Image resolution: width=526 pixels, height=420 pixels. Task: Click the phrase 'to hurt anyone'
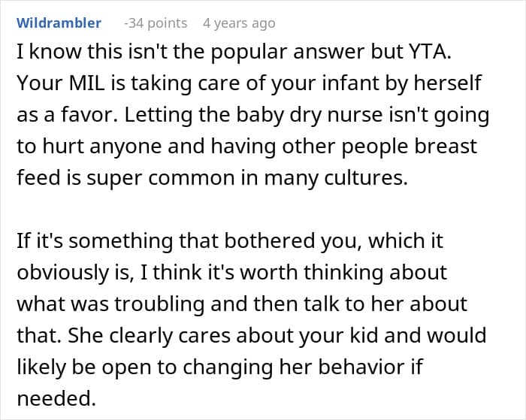click(x=89, y=147)
